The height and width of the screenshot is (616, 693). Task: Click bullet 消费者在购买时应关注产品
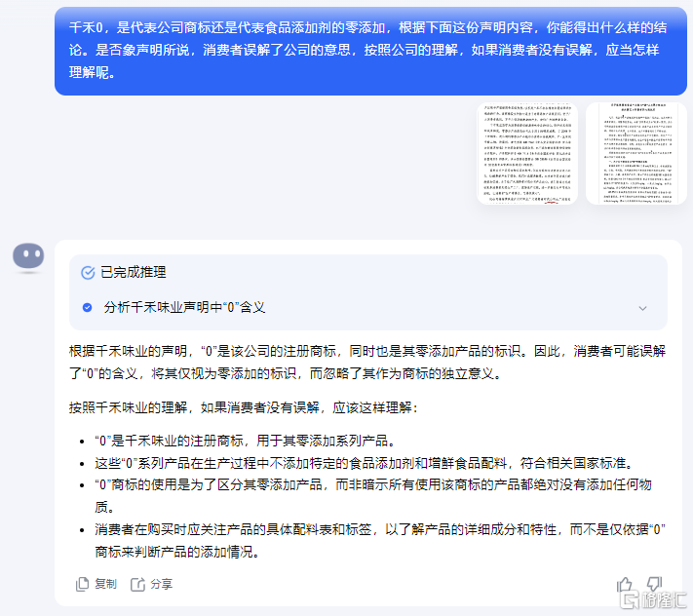pyautogui.click(x=380, y=540)
